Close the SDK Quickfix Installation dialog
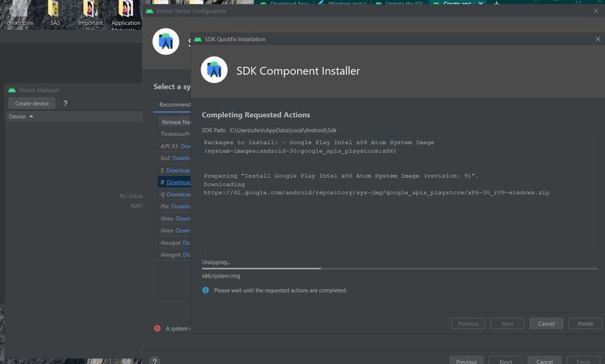The width and height of the screenshot is (605, 364). pos(597,39)
